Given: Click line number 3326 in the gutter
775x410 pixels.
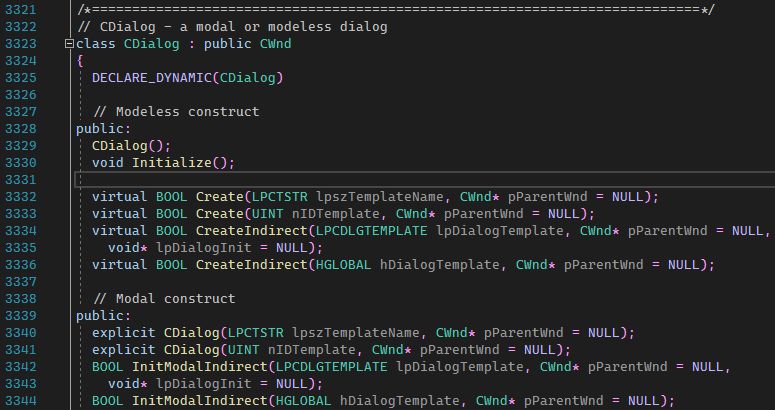Looking at the screenshot, I should [x=21, y=95].
